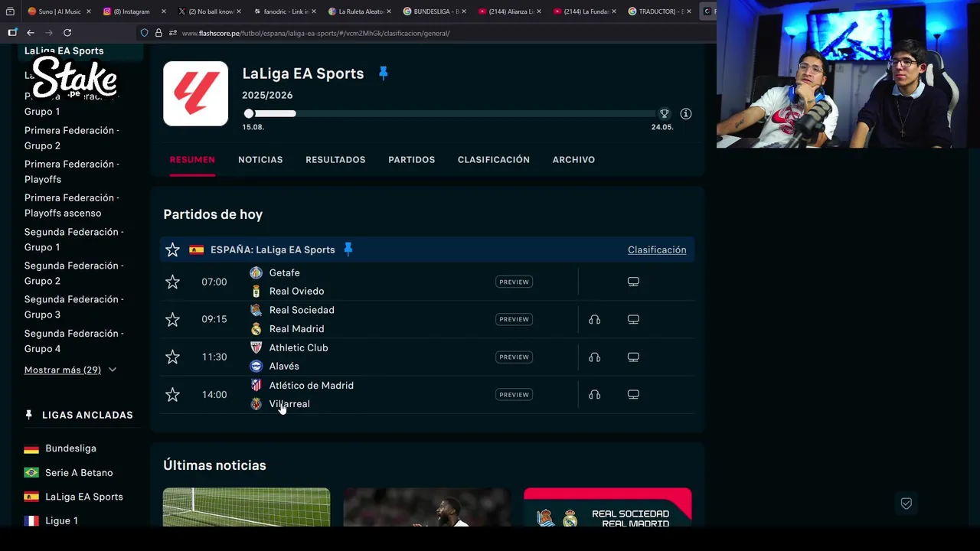Open PREVIEW for Athletic Club match

[514, 357]
